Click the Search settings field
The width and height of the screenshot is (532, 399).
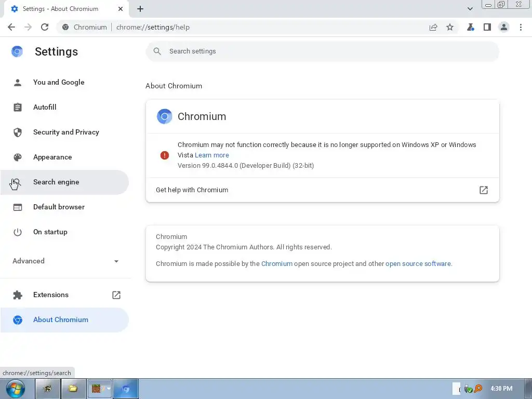(322, 51)
